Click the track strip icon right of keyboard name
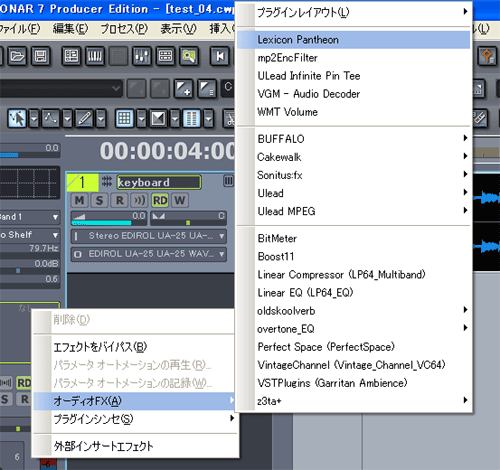 pos(228,181)
